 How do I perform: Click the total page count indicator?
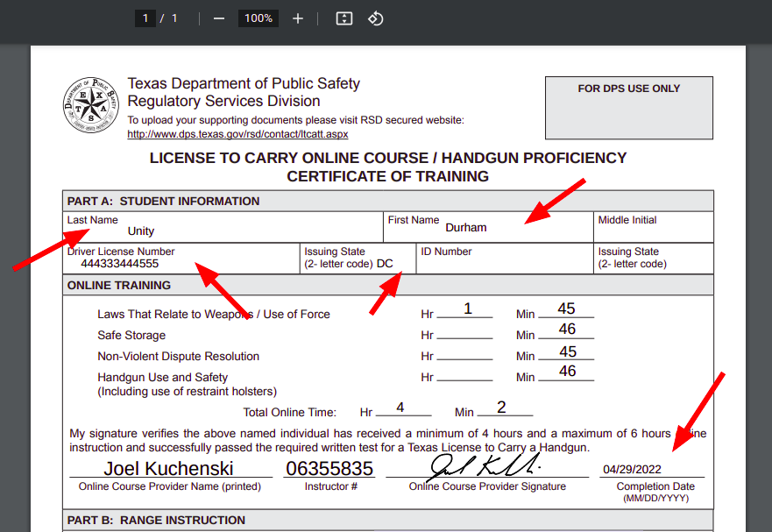[x=174, y=18]
